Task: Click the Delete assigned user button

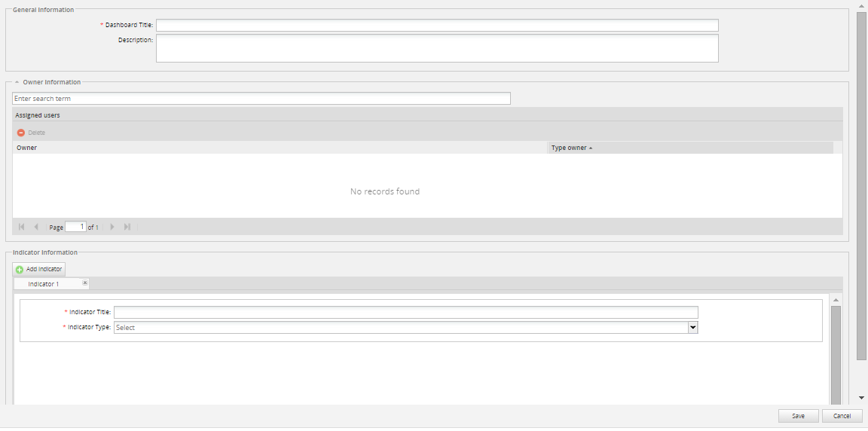Action: (32, 133)
